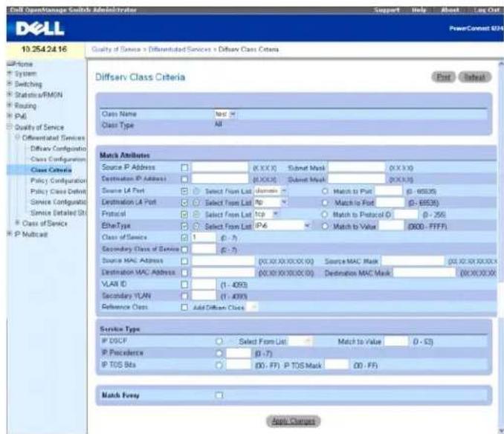Expand the Routing tree node

tap(10, 105)
